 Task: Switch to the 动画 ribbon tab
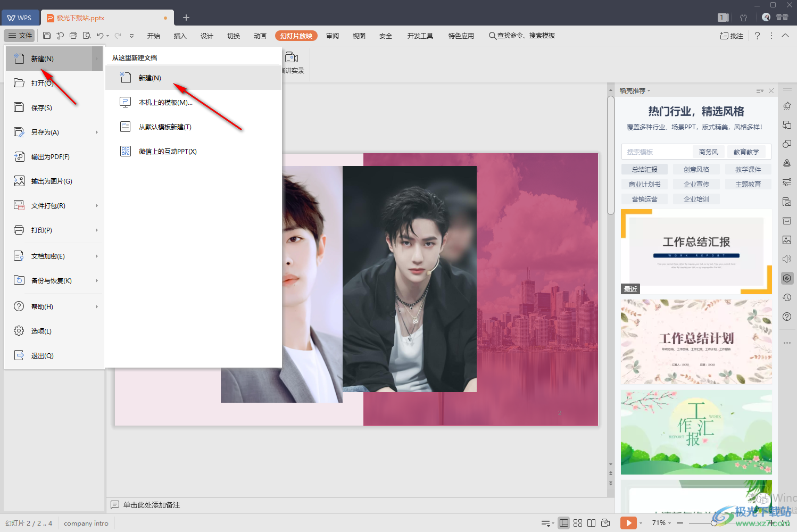point(260,36)
